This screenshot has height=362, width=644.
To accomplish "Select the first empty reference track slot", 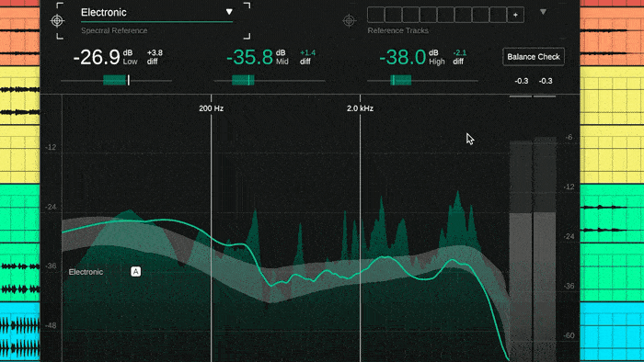I will [x=375, y=15].
